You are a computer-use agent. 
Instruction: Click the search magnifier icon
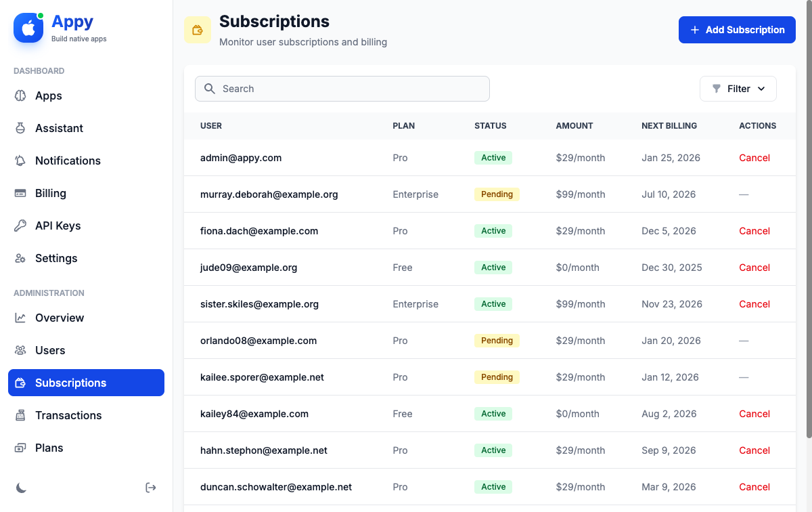click(210, 89)
